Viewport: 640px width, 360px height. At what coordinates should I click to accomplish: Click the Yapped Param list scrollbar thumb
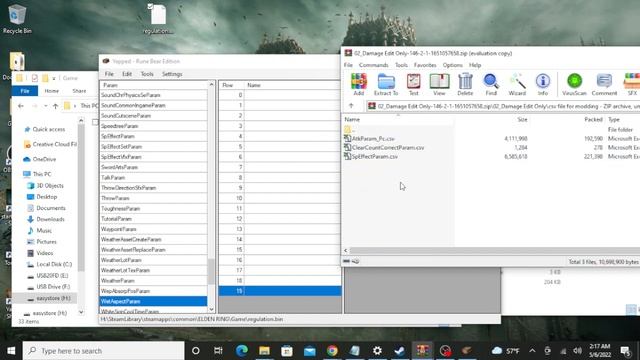(211, 271)
